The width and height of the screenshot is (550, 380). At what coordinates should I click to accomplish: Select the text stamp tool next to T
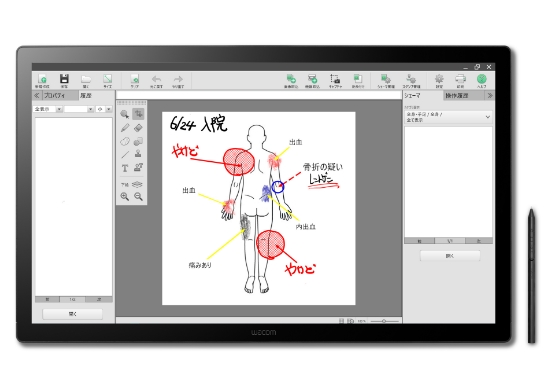click(x=138, y=168)
